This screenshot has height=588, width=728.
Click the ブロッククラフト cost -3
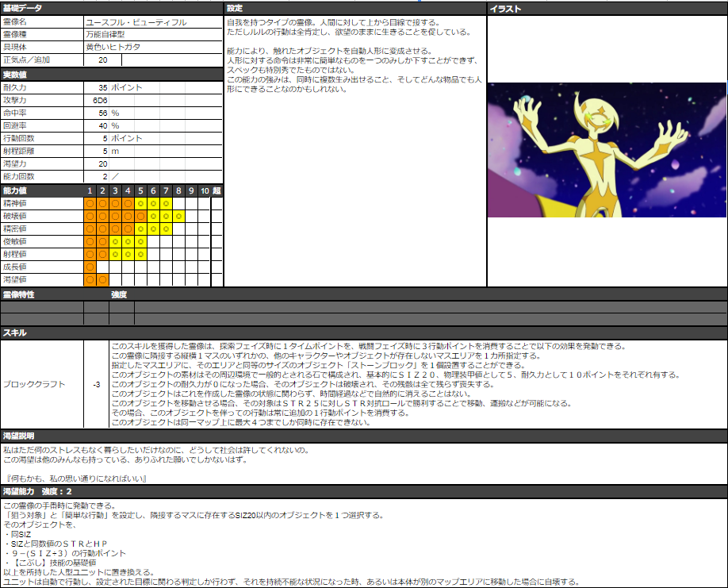tap(97, 384)
